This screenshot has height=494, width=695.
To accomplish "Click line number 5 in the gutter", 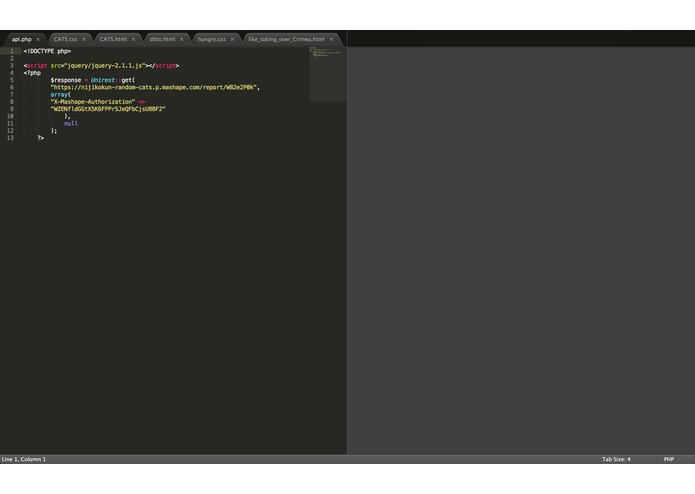I will click(12, 80).
